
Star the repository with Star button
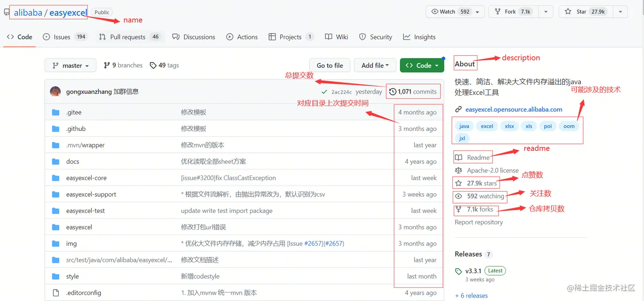(x=586, y=12)
